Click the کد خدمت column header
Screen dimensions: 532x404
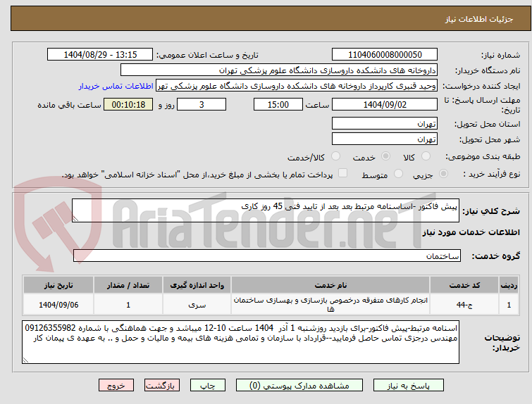coord(464,285)
